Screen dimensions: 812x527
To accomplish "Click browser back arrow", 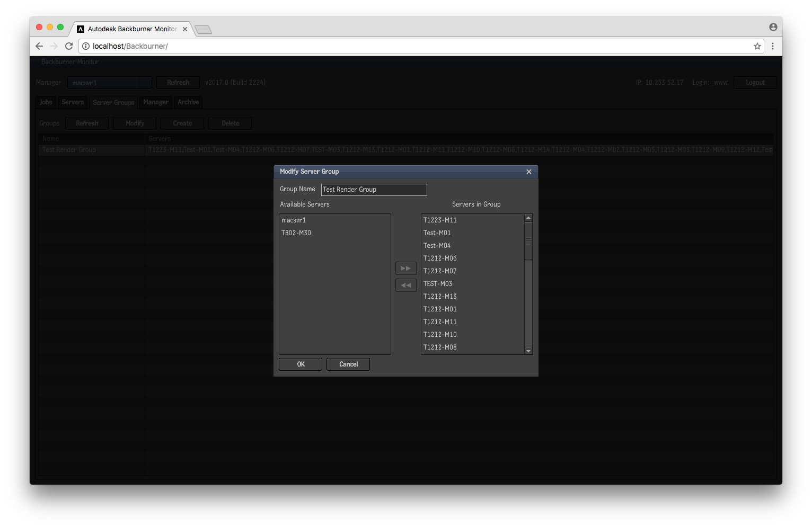I will click(x=39, y=46).
